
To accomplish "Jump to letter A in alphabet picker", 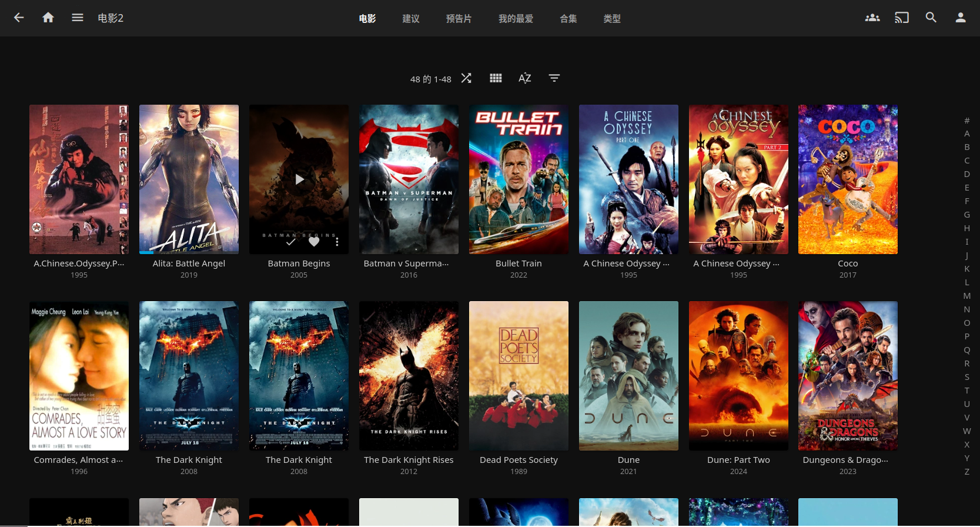I will [x=966, y=134].
